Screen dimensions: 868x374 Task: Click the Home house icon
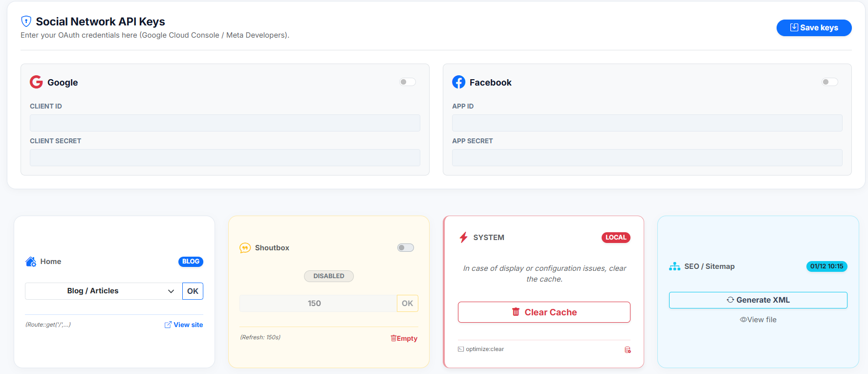(x=31, y=262)
